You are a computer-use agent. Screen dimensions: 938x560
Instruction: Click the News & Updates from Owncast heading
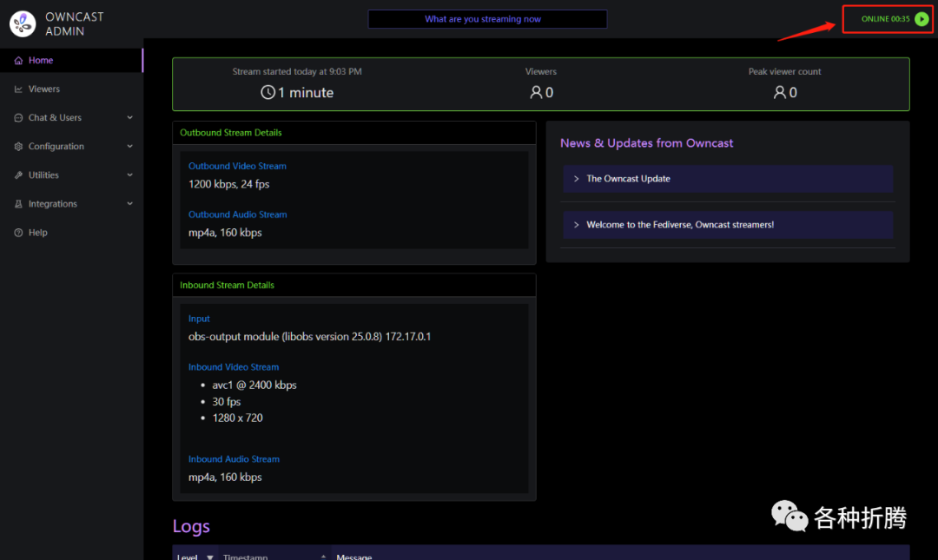point(647,143)
